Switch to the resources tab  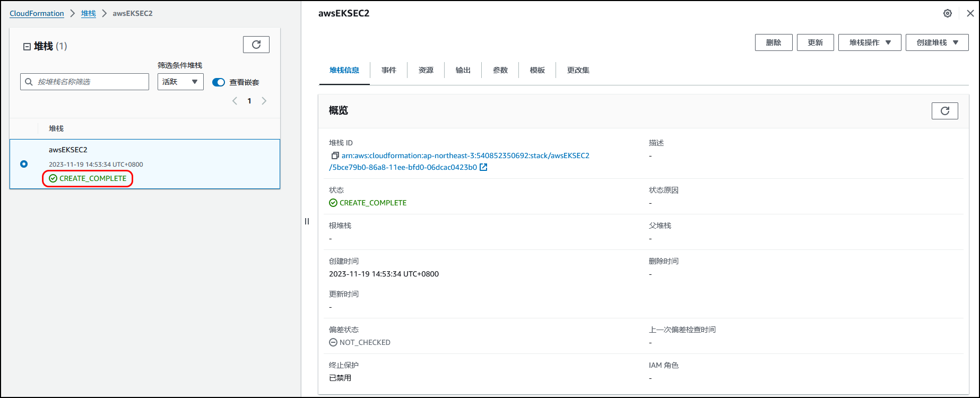click(x=426, y=70)
